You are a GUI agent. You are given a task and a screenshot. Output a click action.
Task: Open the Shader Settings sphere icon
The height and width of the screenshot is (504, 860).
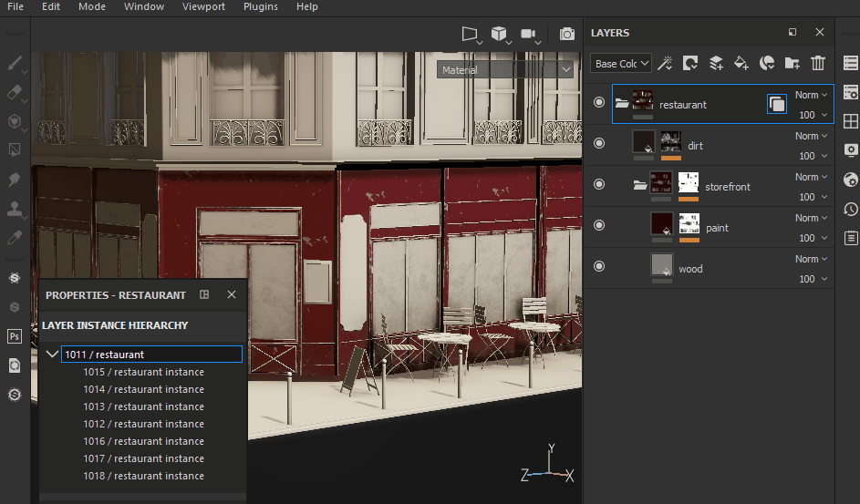pyautogui.click(x=851, y=180)
